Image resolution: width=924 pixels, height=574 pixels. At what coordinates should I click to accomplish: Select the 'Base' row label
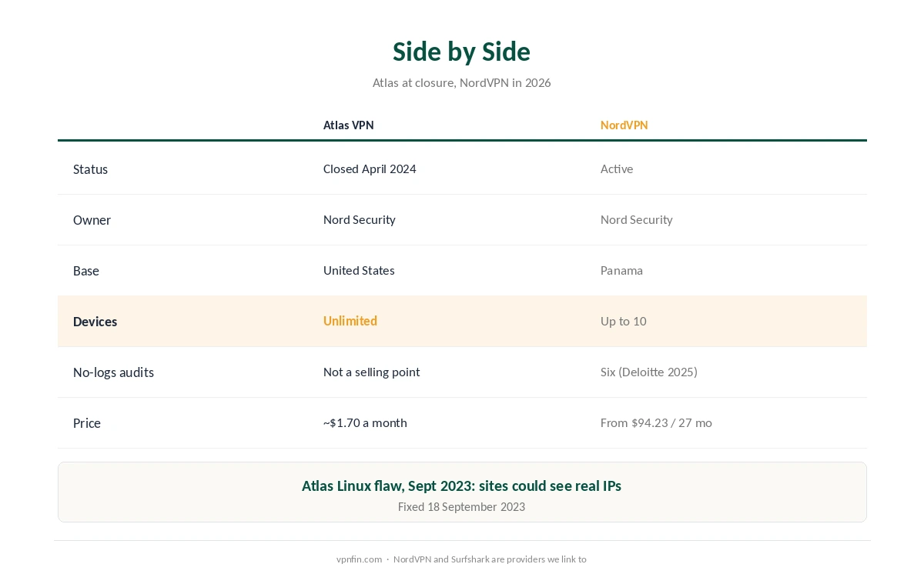[85, 271]
